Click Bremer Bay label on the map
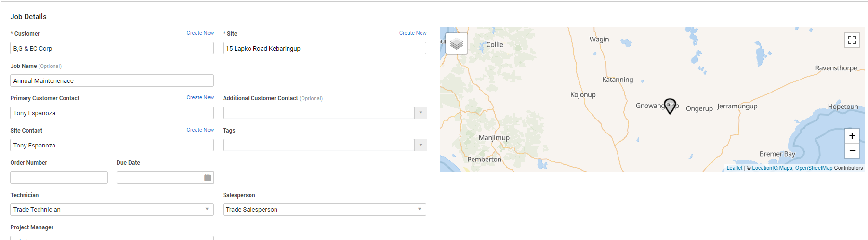 pyautogui.click(x=777, y=154)
